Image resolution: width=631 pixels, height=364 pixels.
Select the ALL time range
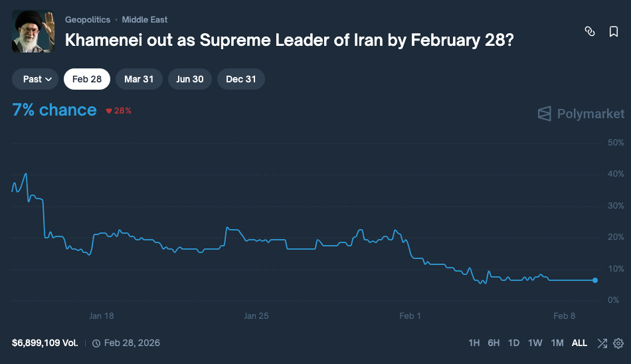pos(579,343)
